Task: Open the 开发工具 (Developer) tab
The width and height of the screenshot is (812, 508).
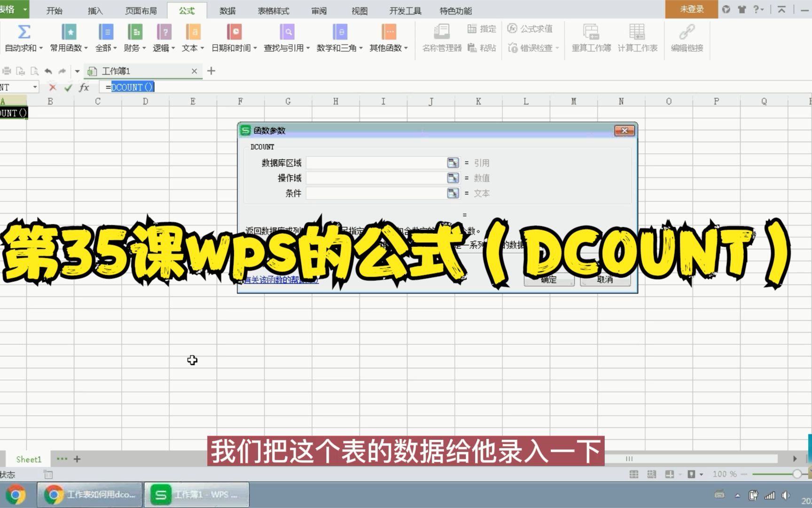Action: pyautogui.click(x=405, y=10)
